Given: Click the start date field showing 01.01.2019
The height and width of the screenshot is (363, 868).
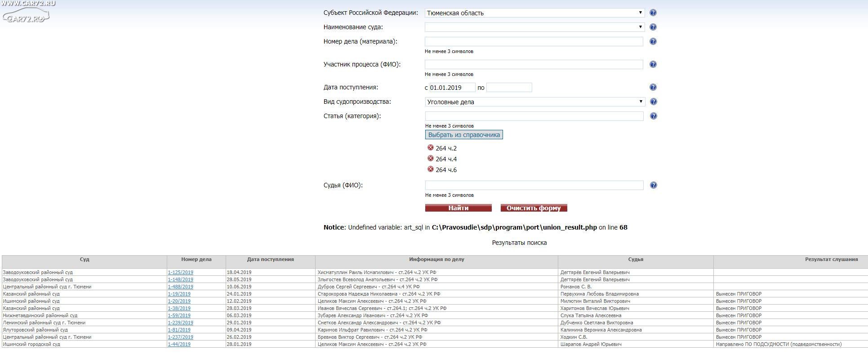Looking at the screenshot, I should (452, 88).
